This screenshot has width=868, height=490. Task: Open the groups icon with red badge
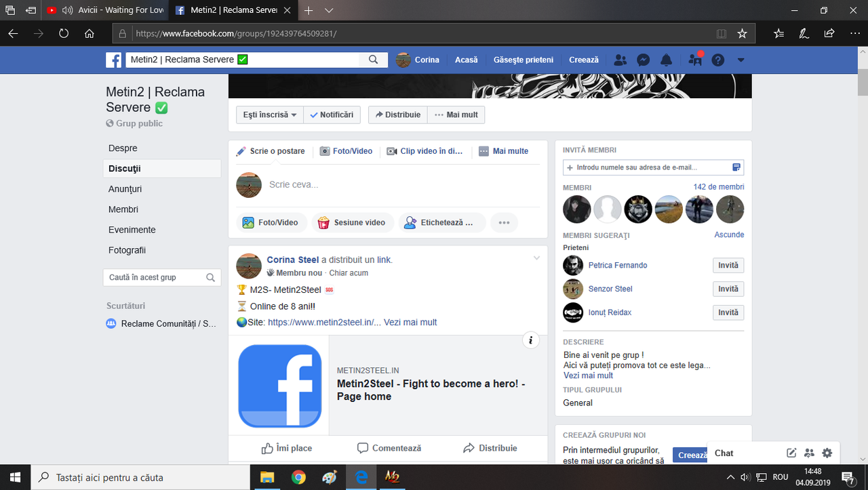click(695, 60)
